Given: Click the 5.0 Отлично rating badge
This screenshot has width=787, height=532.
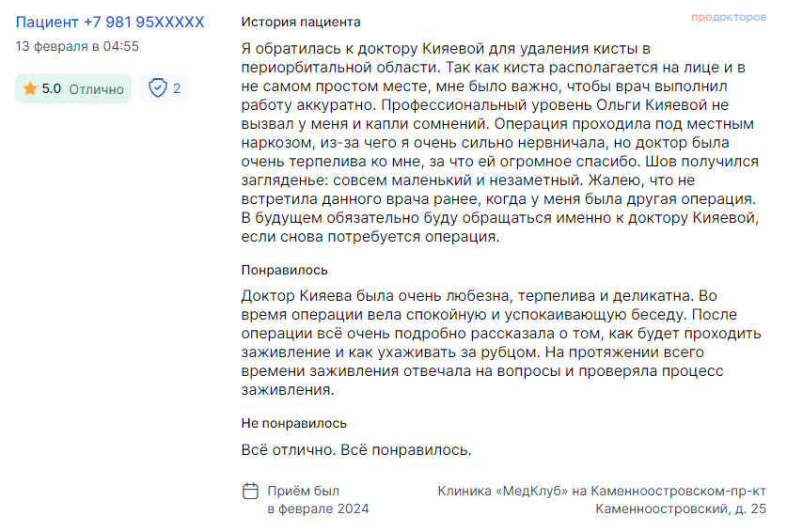Looking at the screenshot, I should [73, 89].
